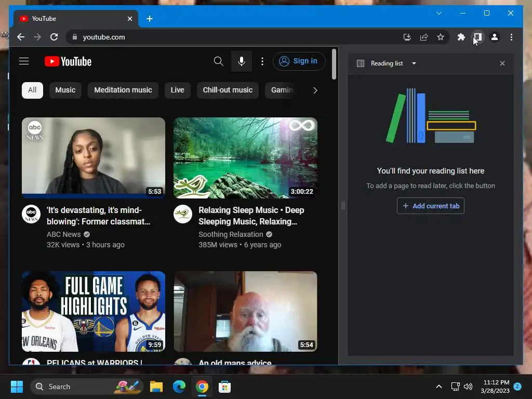The image size is (532, 399).
Task: Click Add current tab button
Action: pyautogui.click(x=431, y=206)
